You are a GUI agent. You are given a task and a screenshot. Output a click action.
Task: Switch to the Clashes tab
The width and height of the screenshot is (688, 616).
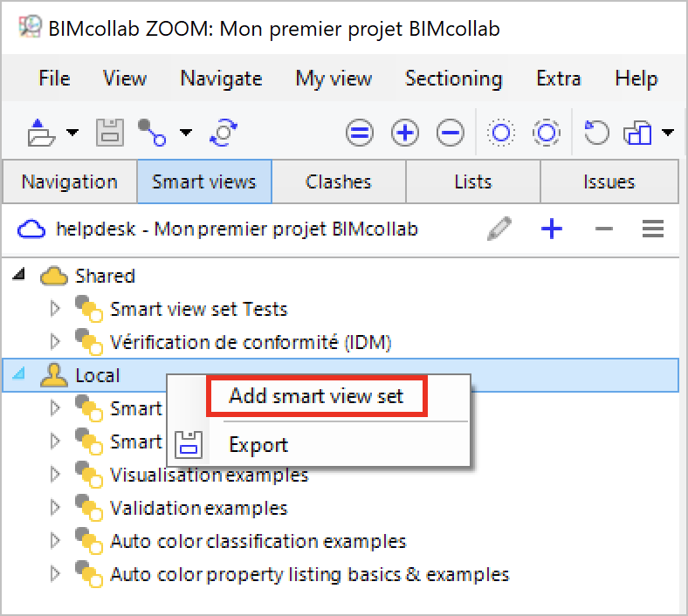(x=339, y=181)
